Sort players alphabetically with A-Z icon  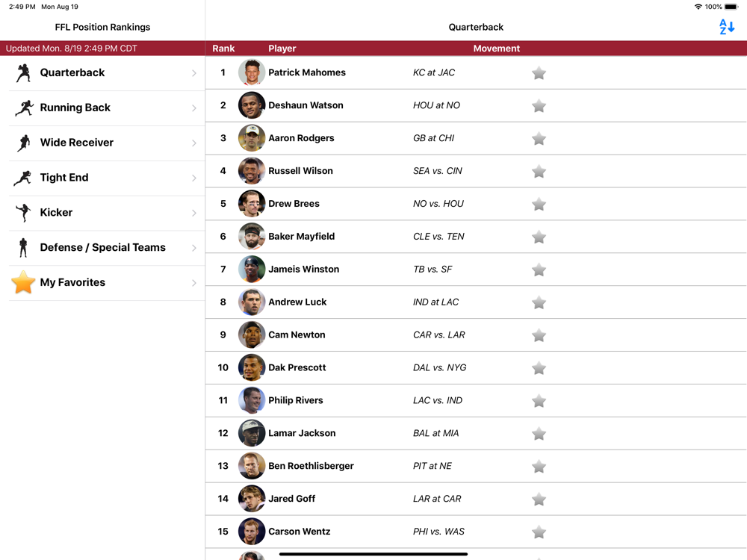726,27
